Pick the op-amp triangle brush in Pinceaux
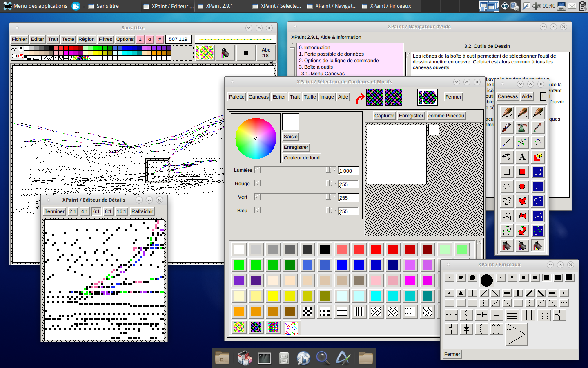The width and height of the screenshot is (588, 368). (517, 334)
